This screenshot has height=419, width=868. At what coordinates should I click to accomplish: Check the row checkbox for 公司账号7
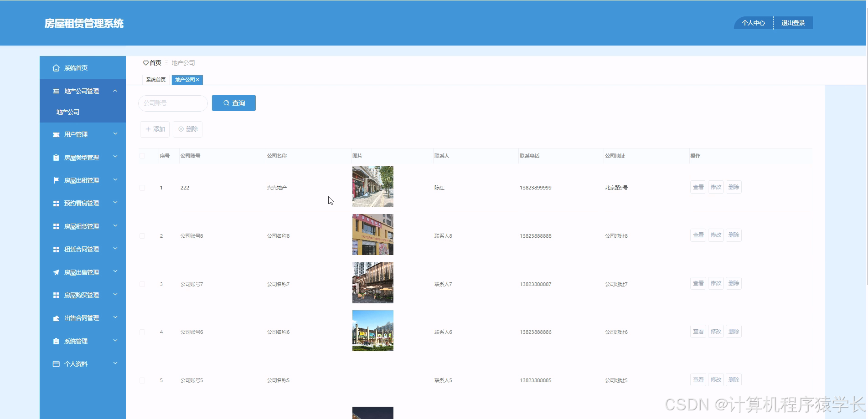pos(142,284)
